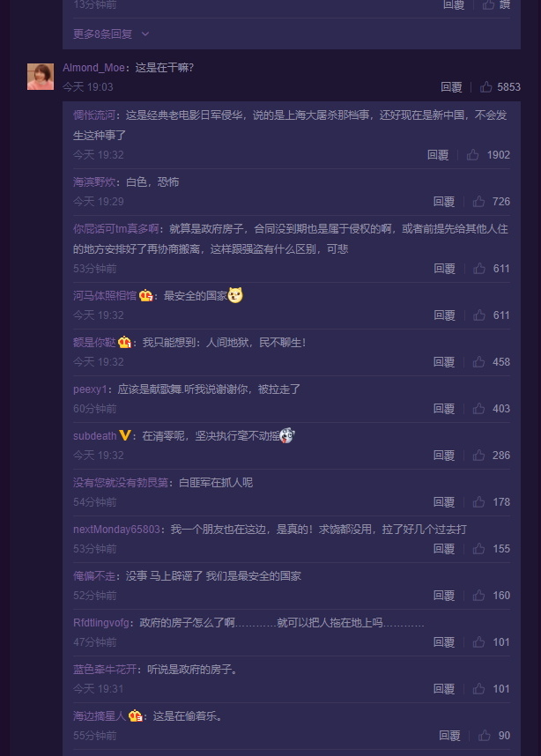Viewport: 541px width, 756px height.
Task: Open nextMonday65803's profile link
Action: tap(116, 530)
